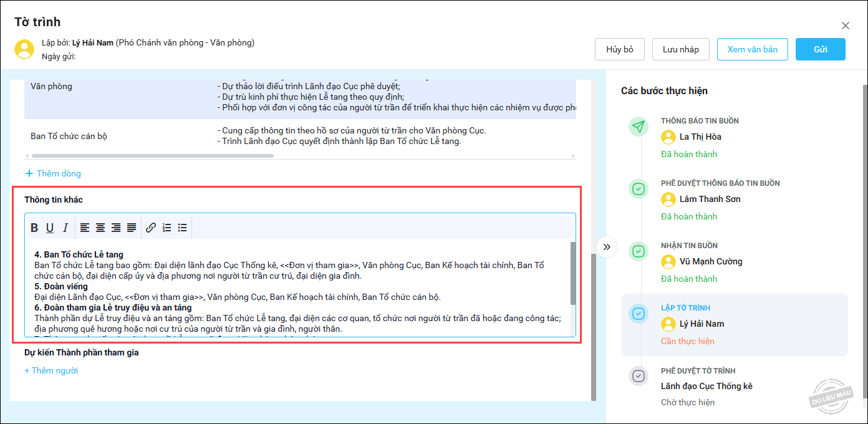Select the Lập tờ trình step
This screenshot has height=424, width=868.
[x=734, y=324]
